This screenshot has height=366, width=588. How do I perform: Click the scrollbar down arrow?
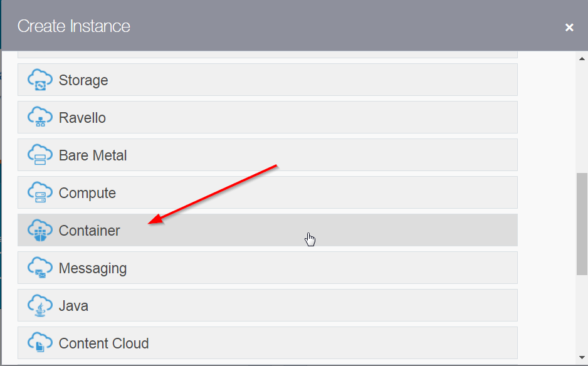click(582, 358)
